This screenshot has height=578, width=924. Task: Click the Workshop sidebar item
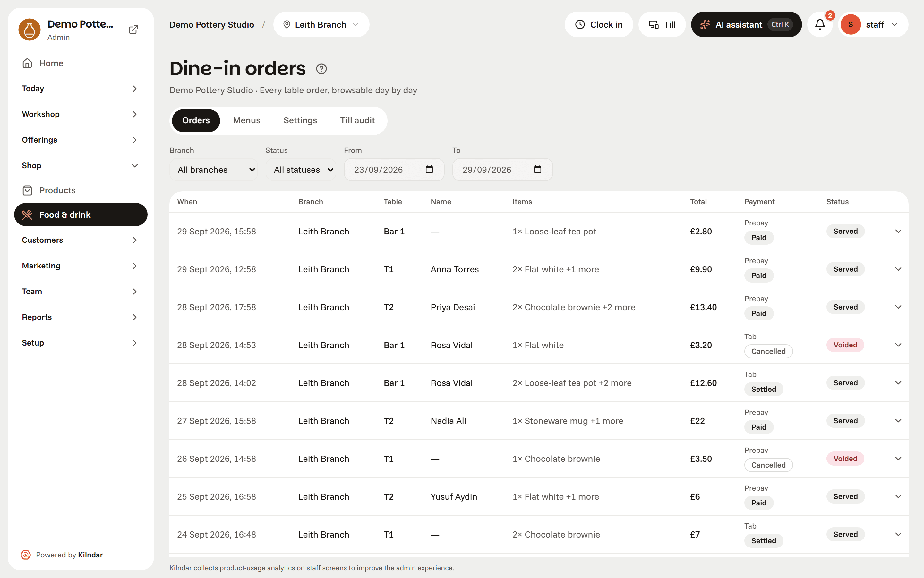pos(81,114)
